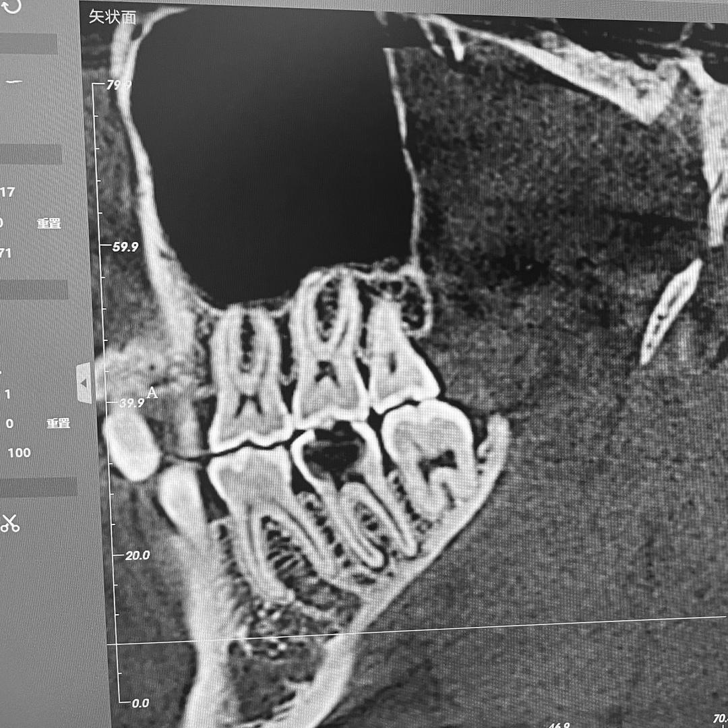Click the value 1 above the lower 重置 row

coord(7,394)
